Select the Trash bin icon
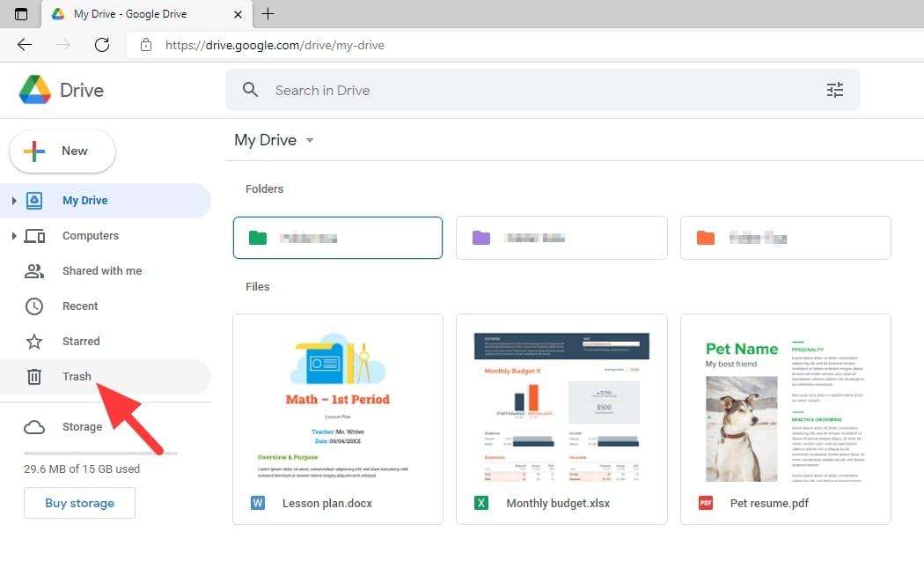 tap(33, 376)
